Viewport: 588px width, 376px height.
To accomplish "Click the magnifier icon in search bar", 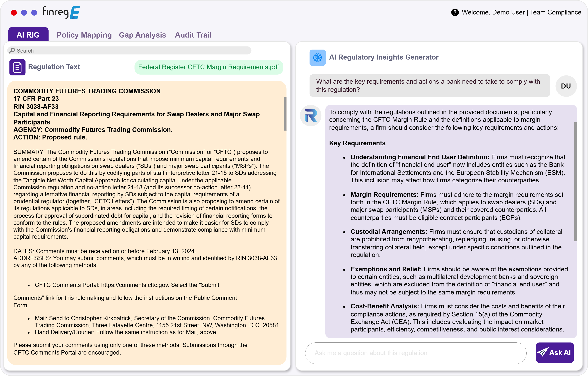I will (12, 51).
